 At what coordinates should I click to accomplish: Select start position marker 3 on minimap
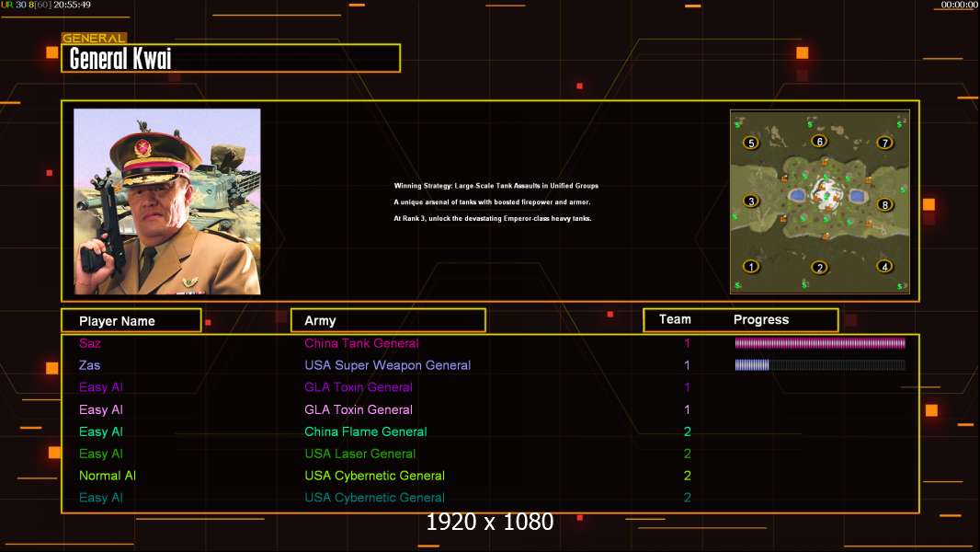coord(750,201)
